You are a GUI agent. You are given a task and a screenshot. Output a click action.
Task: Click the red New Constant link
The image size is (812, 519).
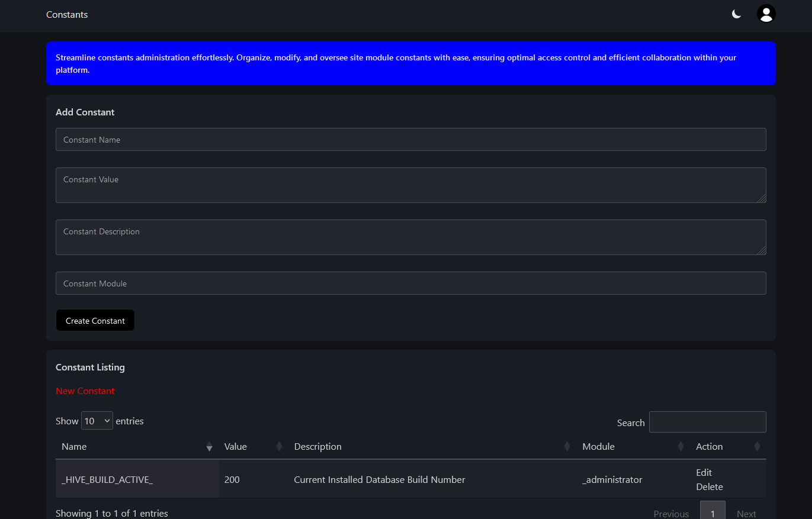(x=85, y=391)
